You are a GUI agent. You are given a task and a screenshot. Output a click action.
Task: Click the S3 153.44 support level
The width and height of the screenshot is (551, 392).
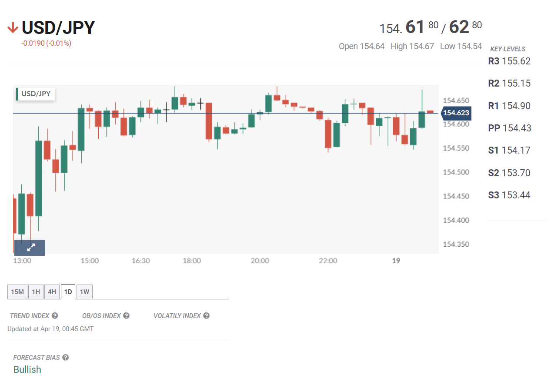point(509,195)
